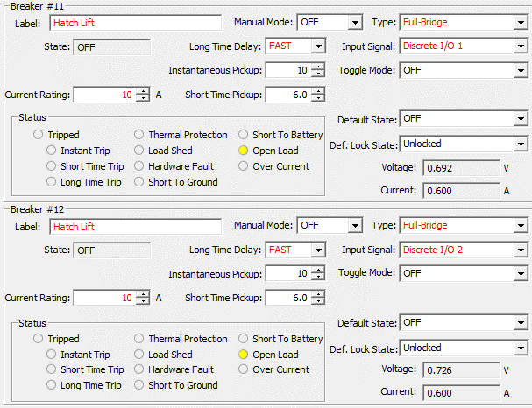Increase Breaker #11 Current Rating spinner up
The width and height of the screenshot is (532, 408).
point(143,90)
